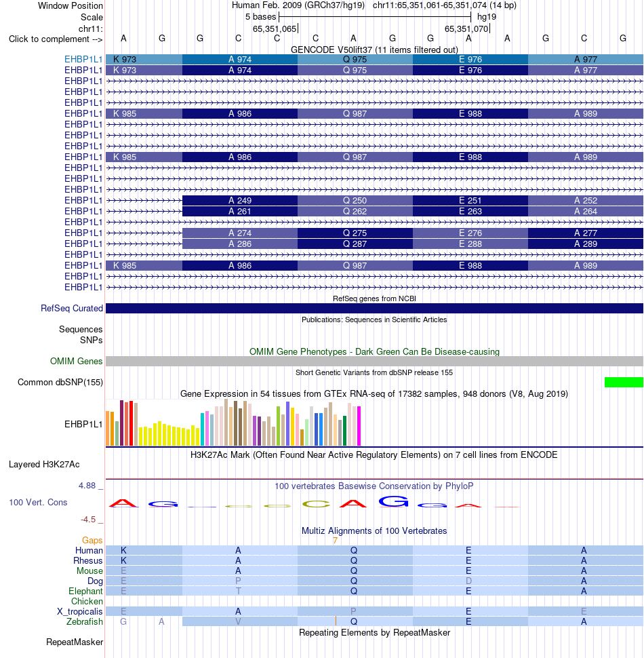
Task: Click the Human species label in Multiz
Action: (89, 550)
